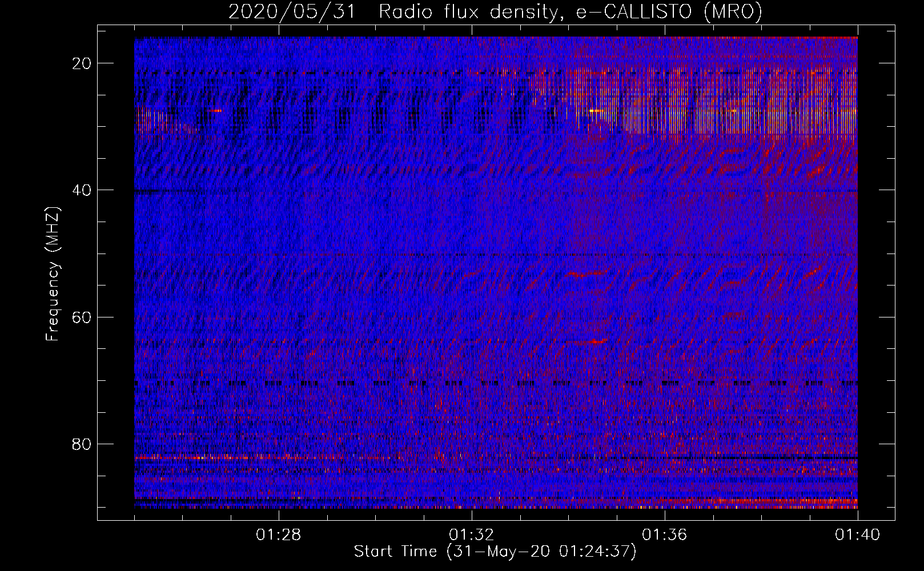Click the '60' frequency tick label
This screenshot has width=924, height=571.
(82, 317)
